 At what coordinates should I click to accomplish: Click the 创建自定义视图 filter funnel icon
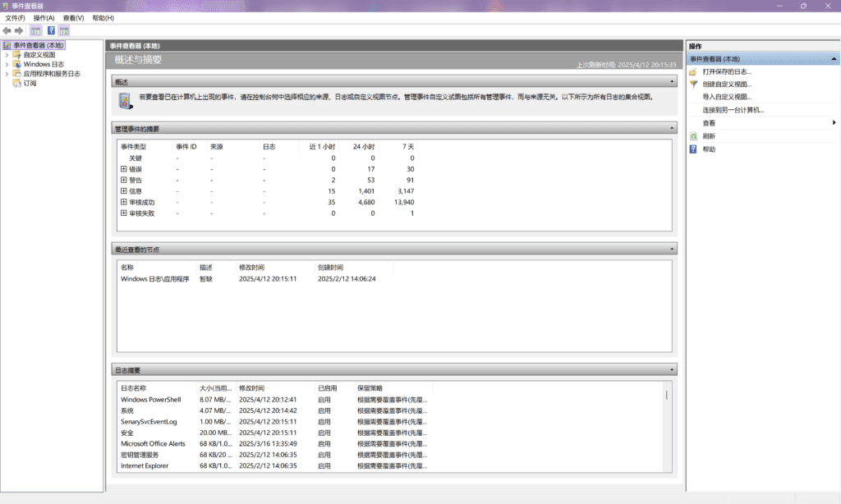click(x=693, y=85)
